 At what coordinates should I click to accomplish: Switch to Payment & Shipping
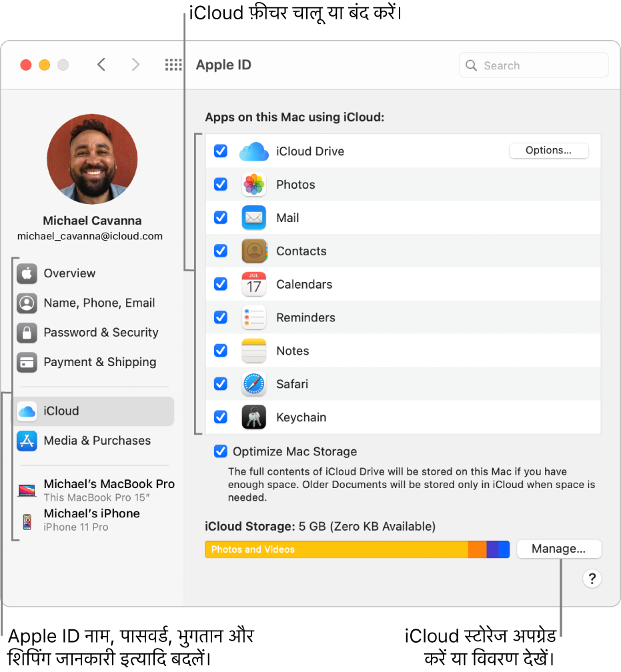(94, 362)
